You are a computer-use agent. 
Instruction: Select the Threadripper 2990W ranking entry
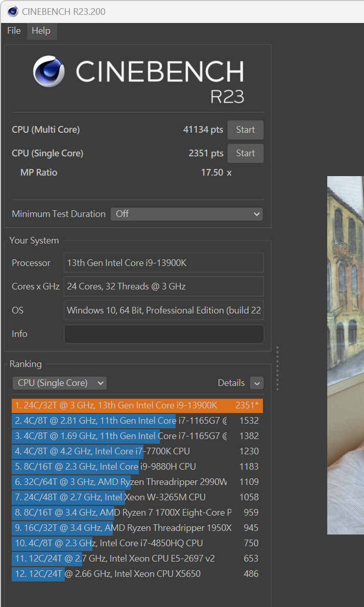[137, 482]
